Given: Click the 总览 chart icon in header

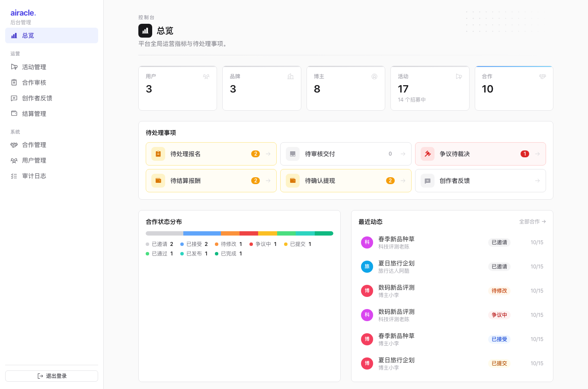Looking at the screenshot, I should click(145, 31).
